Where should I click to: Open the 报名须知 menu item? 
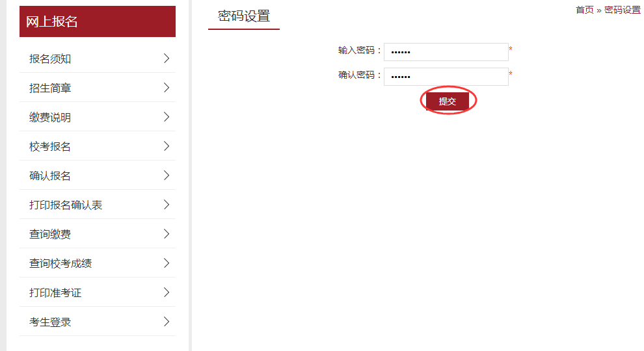point(98,58)
